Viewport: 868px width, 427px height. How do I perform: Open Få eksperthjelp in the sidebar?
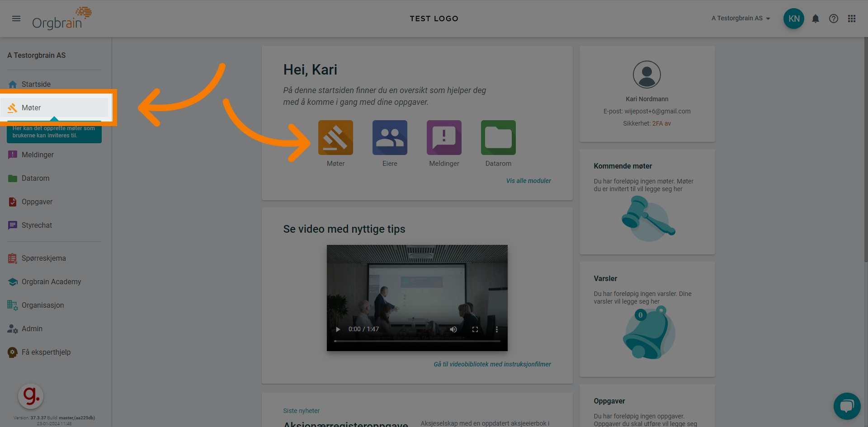click(54, 352)
